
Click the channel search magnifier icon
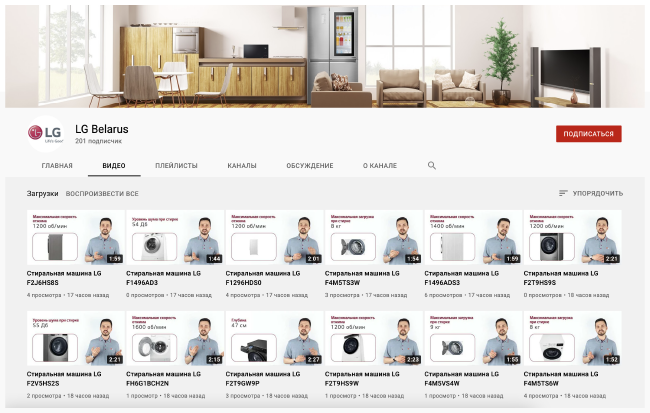(x=432, y=165)
